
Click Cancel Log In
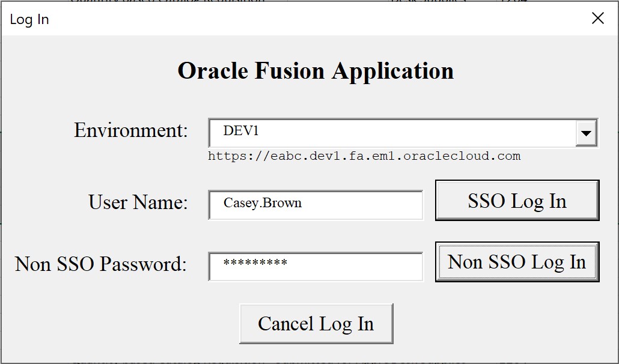click(x=316, y=323)
